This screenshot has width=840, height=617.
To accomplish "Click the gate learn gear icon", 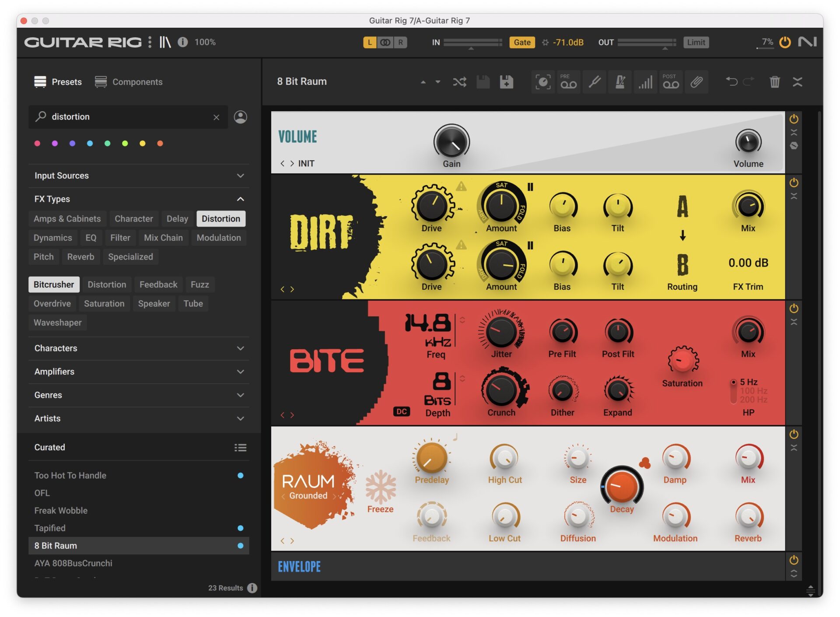I will [545, 42].
